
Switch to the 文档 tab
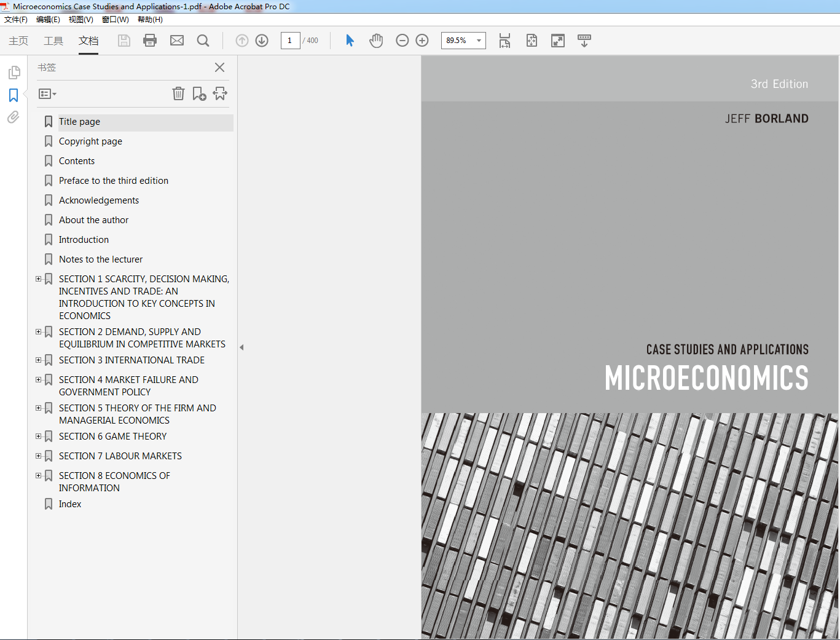(88, 41)
